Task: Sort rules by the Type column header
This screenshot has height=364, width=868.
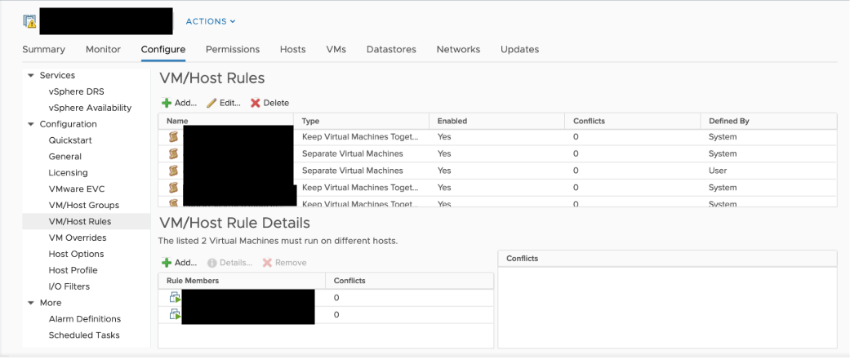Action: coord(310,121)
